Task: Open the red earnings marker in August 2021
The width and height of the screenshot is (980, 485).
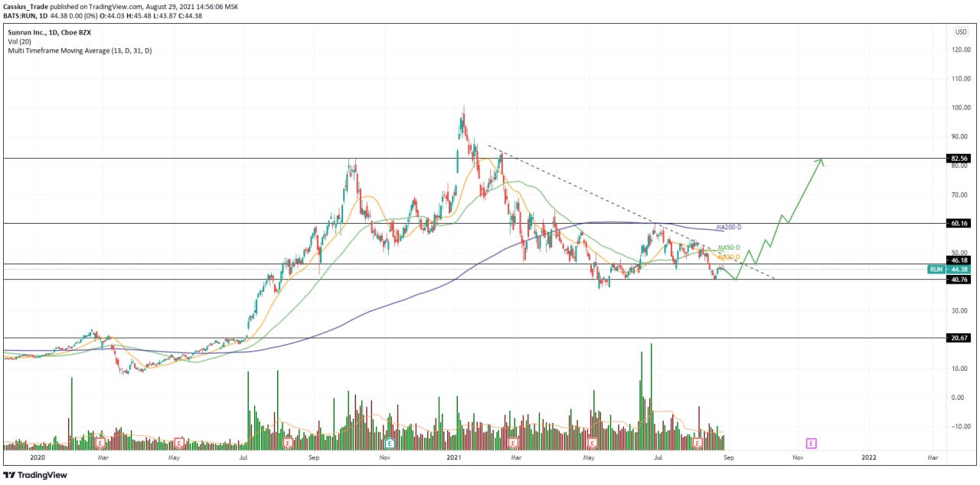Action: pos(697,443)
